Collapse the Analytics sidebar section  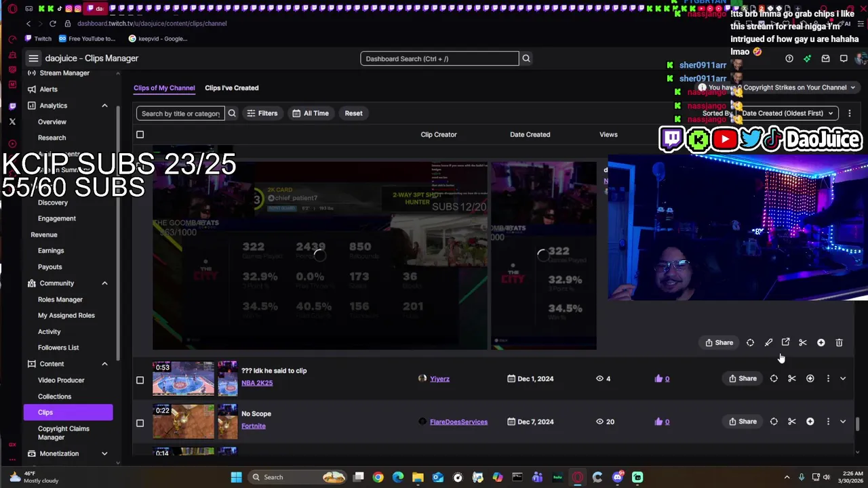(104, 106)
